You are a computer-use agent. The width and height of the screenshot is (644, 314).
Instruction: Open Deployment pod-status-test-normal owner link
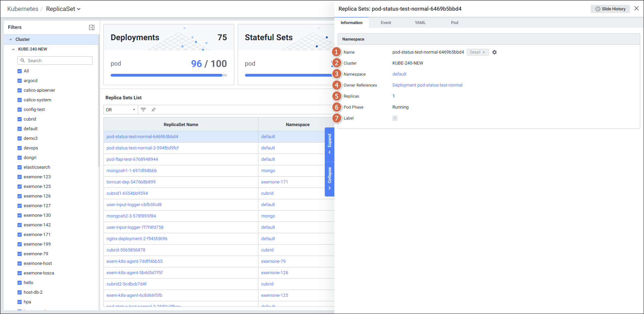coord(427,85)
